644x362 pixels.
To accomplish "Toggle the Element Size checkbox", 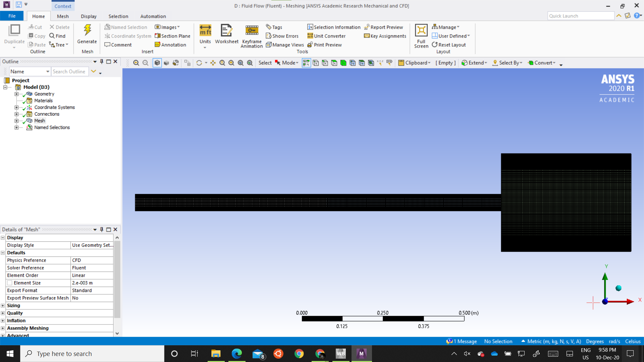I will [x=10, y=283].
